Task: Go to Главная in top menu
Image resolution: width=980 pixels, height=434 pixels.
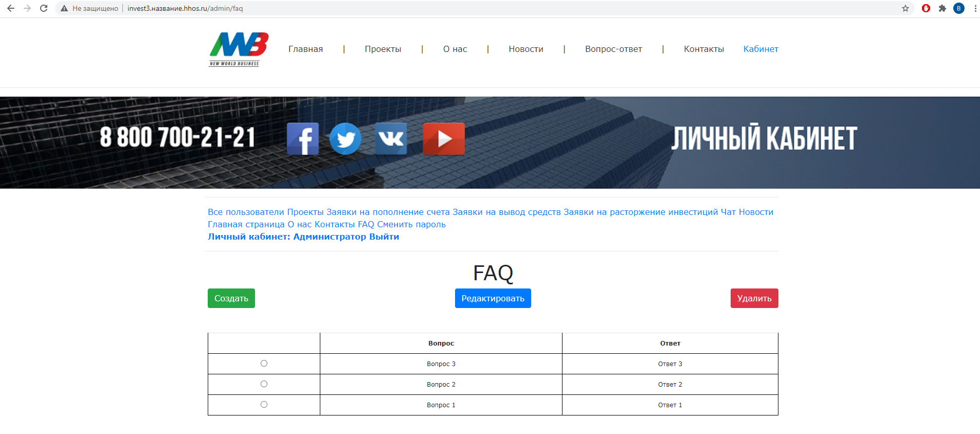Action: click(x=305, y=49)
